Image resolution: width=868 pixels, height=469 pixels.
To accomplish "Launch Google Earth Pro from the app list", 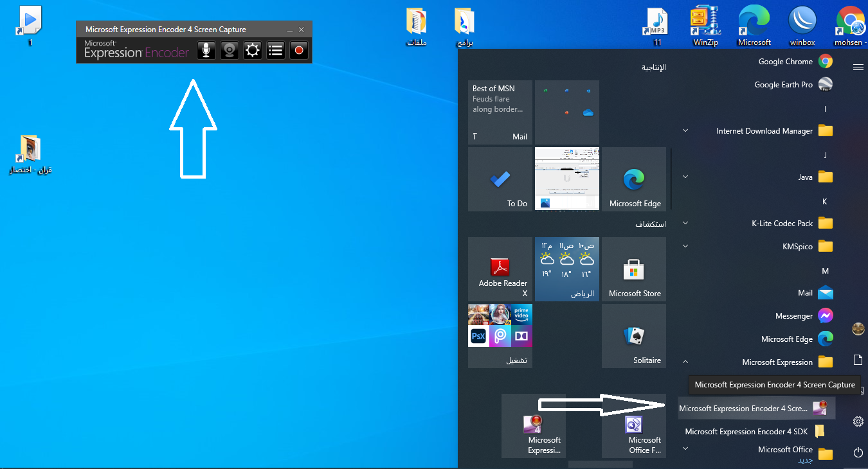I will [757, 85].
